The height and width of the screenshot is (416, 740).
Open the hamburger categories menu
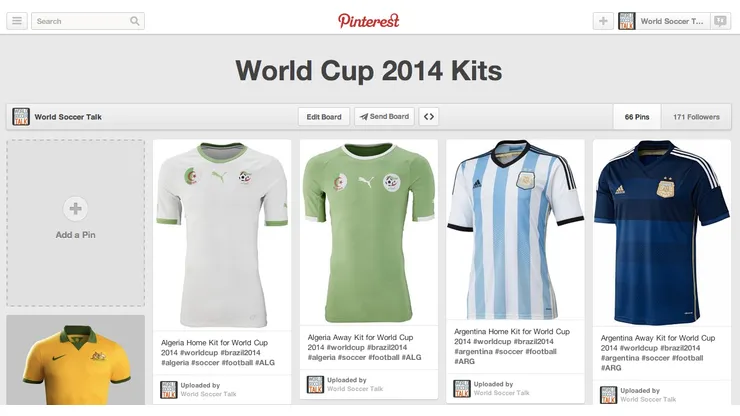(17, 21)
